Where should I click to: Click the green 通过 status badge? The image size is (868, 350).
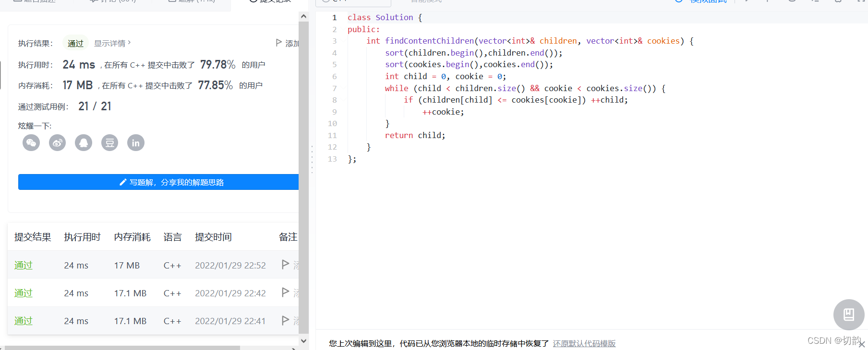pos(75,43)
